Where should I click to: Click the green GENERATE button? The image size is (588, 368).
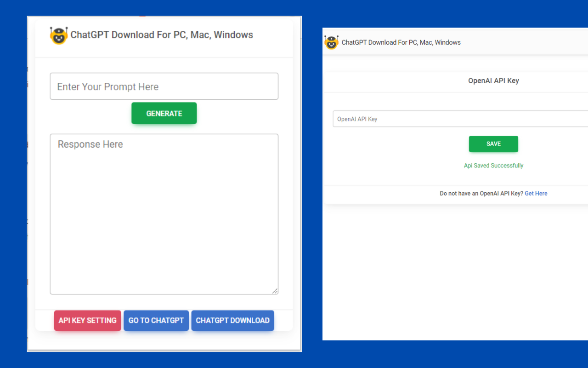pos(164,113)
